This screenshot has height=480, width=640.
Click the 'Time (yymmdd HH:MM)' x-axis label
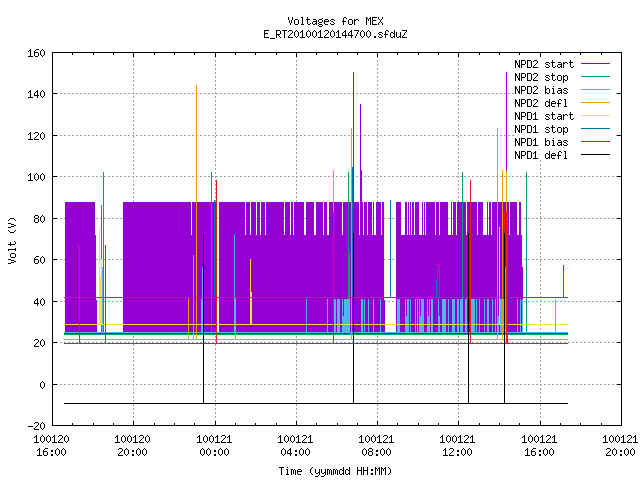pos(335,471)
